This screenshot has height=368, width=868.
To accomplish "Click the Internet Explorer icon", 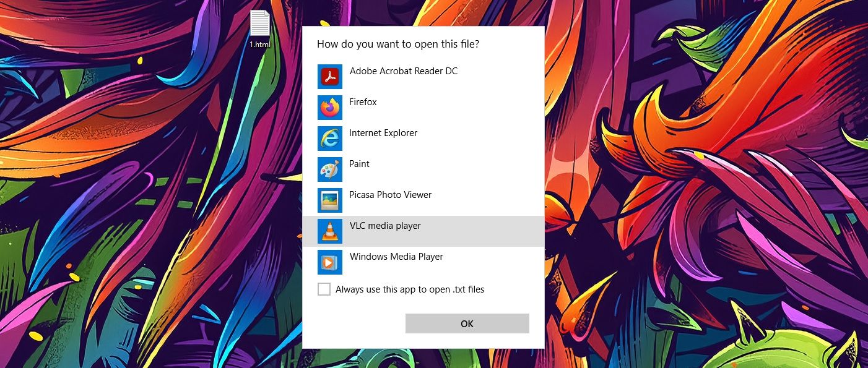I will point(329,139).
